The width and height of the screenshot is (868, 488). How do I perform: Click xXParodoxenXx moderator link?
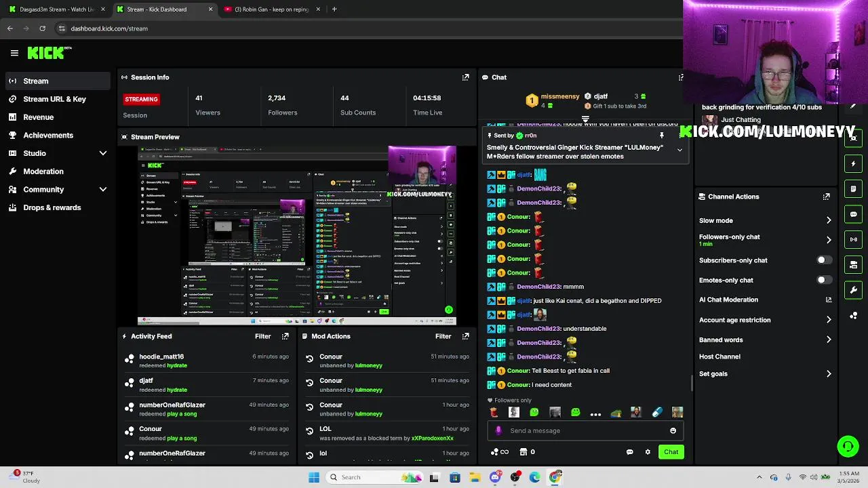[x=433, y=439]
